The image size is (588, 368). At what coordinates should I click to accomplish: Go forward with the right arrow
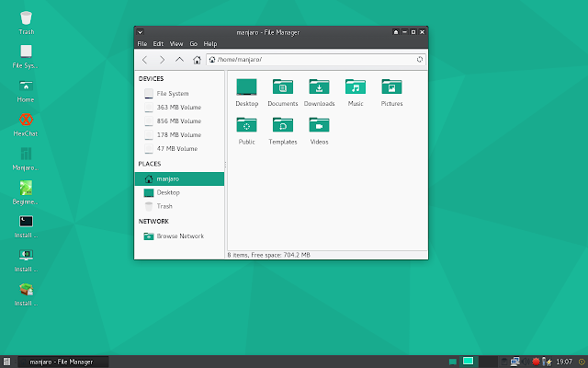[162, 60]
